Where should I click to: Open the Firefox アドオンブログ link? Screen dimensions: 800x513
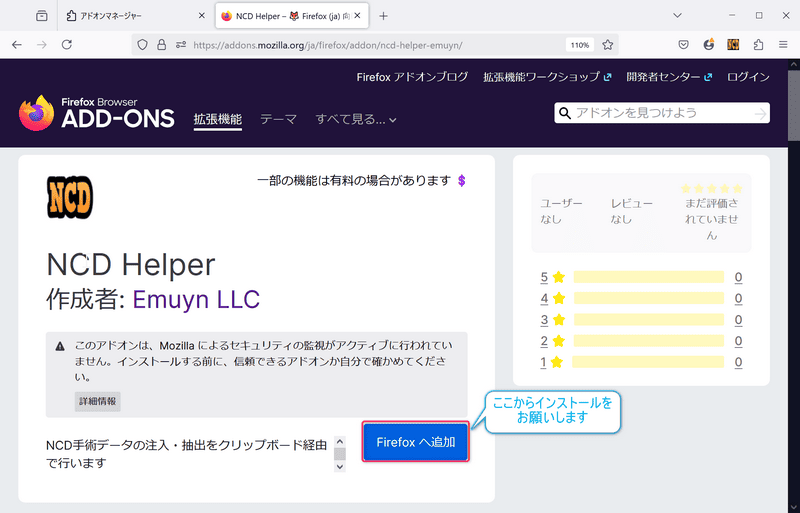tap(412, 77)
